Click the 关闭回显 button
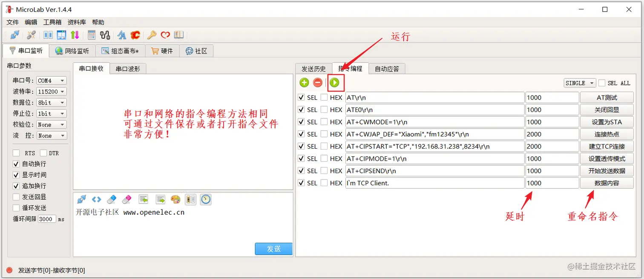 (x=607, y=109)
